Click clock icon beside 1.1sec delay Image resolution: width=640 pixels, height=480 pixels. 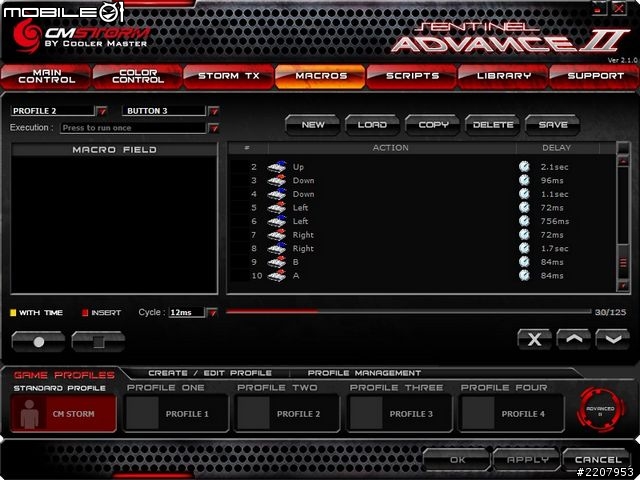click(524, 194)
